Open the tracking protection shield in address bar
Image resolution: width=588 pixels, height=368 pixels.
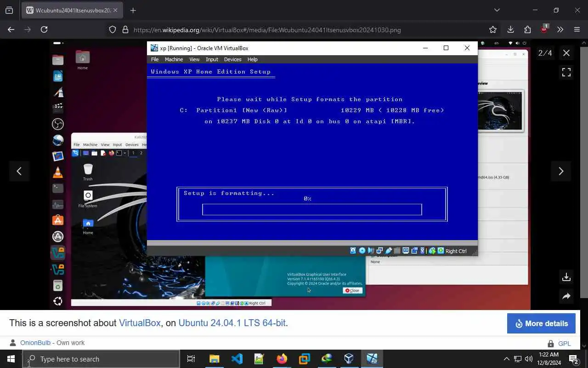(113, 29)
